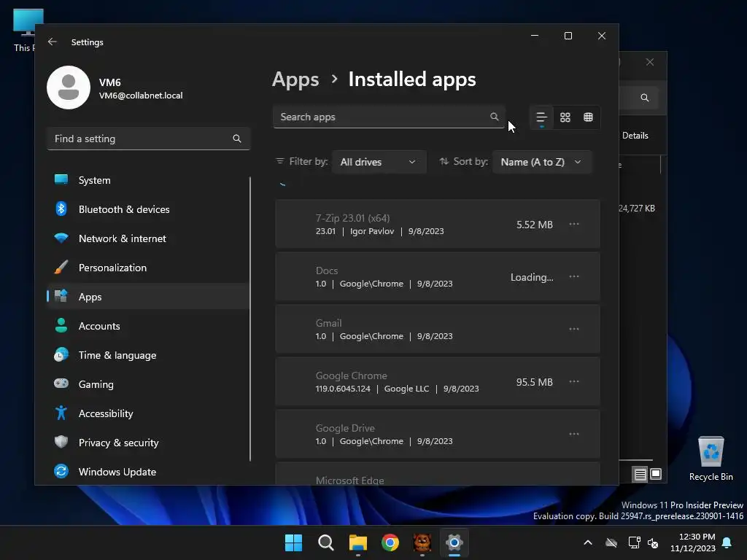The image size is (747, 560).
Task: Click the Accessibility figure icon
Action: [x=61, y=413]
